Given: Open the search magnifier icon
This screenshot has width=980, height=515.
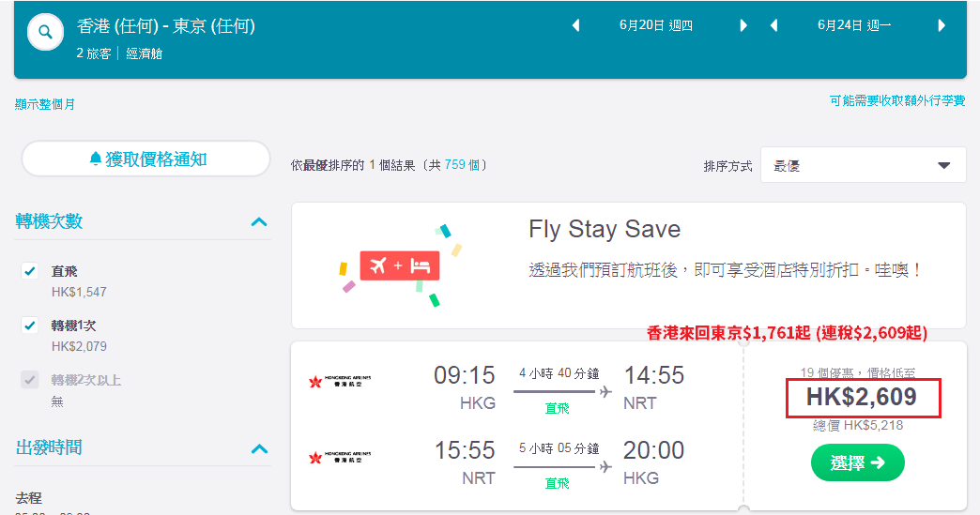Looking at the screenshot, I should coord(45,32).
